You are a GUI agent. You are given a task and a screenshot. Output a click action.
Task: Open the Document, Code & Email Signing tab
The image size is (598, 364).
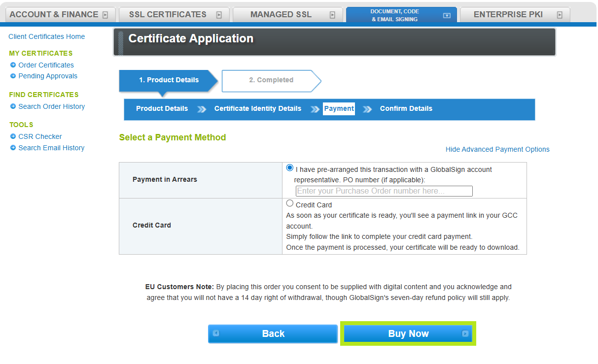coord(394,15)
